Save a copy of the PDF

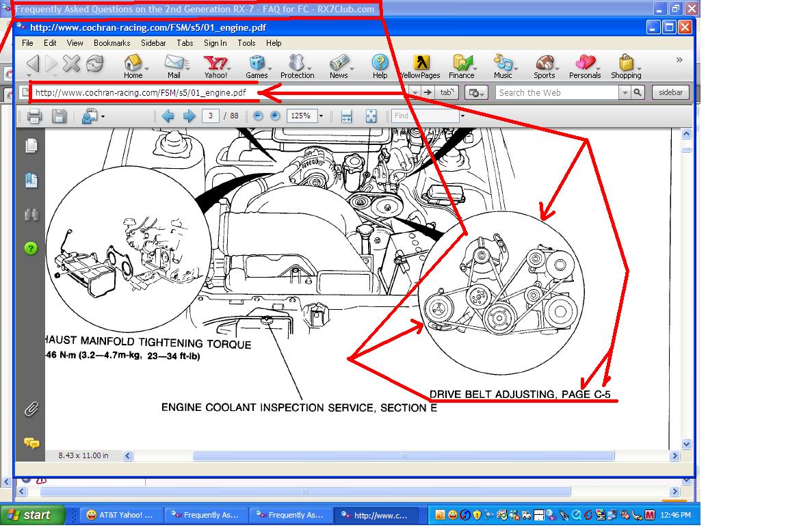pyautogui.click(x=59, y=116)
